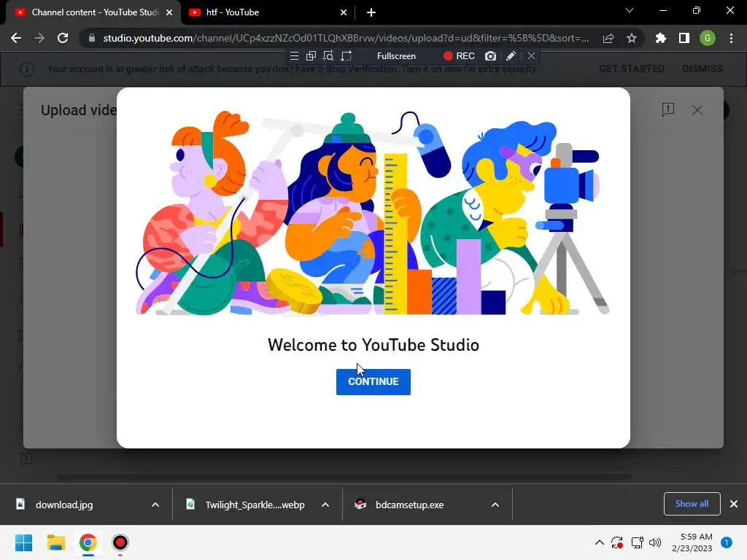
Task: Open Bandicam recorder from taskbar
Action: [120, 542]
